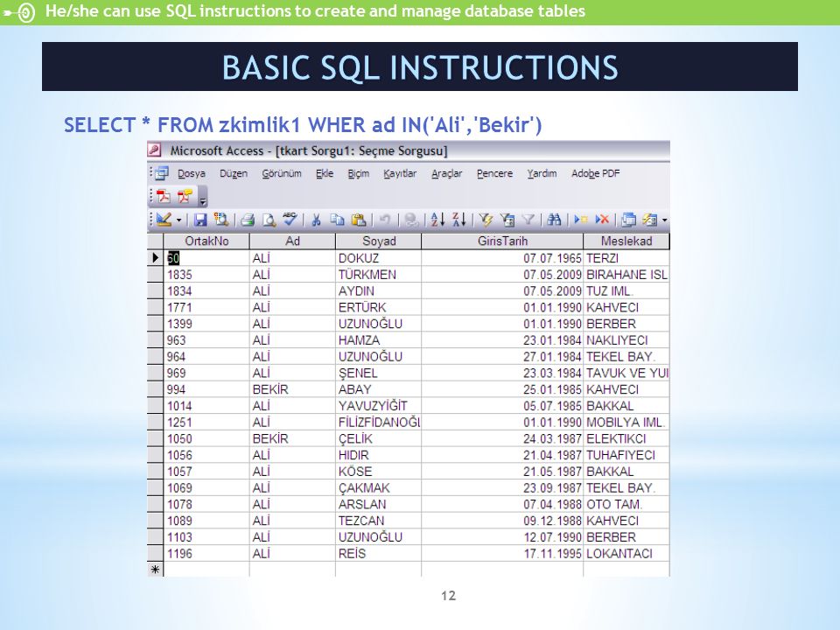840x630 pixels.
Task: Click the Delete Record icon
Action: coord(602,220)
